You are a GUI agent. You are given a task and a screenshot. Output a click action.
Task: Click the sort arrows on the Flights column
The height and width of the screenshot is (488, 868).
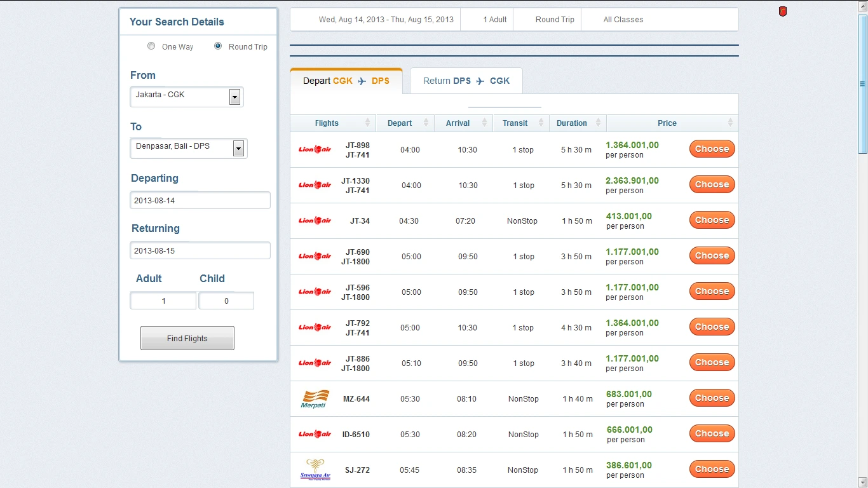[368, 123]
